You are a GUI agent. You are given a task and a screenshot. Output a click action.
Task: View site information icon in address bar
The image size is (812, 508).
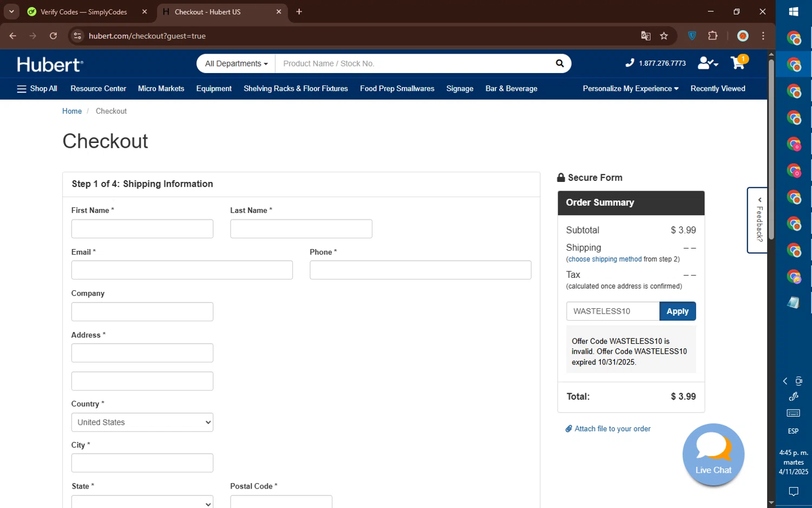pyautogui.click(x=77, y=36)
